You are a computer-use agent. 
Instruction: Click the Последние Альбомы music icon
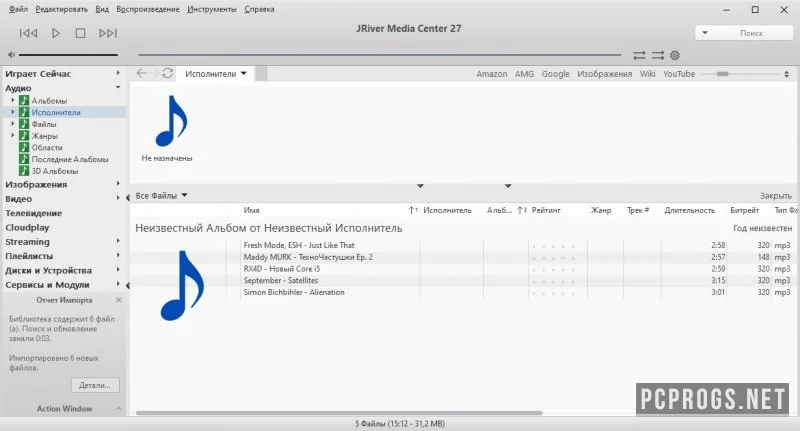click(x=23, y=159)
